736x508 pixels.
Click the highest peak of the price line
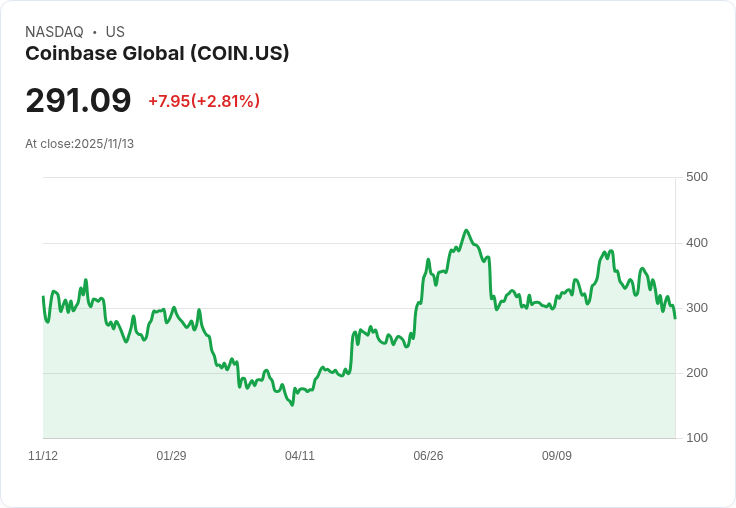[x=466, y=230]
